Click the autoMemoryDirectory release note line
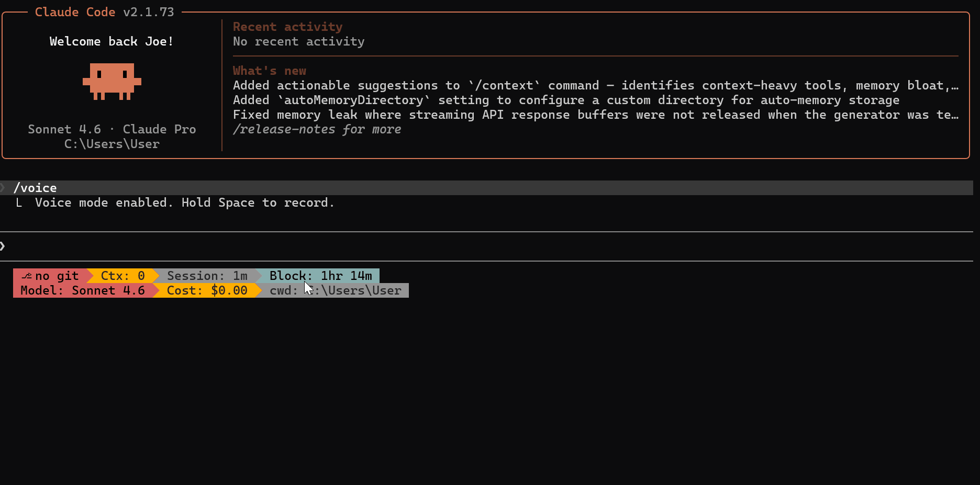980x485 pixels. pyautogui.click(x=566, y=100)
